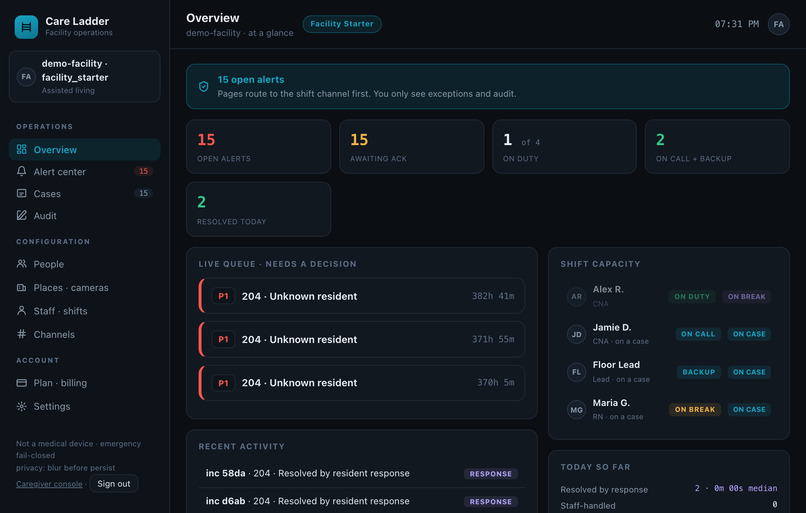Click Maria G.'s MG avatar

(577, 410)
